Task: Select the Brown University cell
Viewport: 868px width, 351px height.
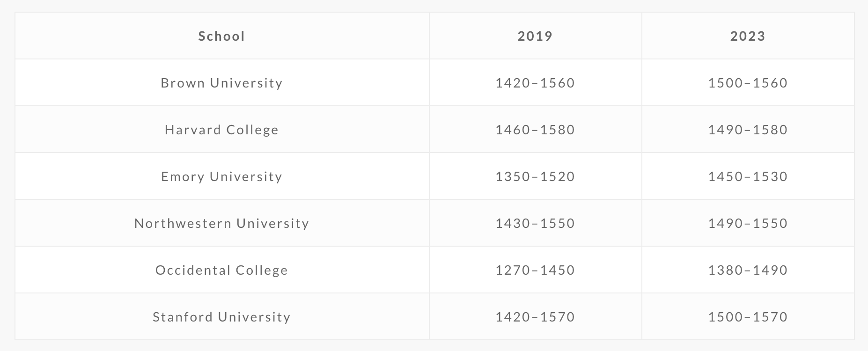Action: 221,83
